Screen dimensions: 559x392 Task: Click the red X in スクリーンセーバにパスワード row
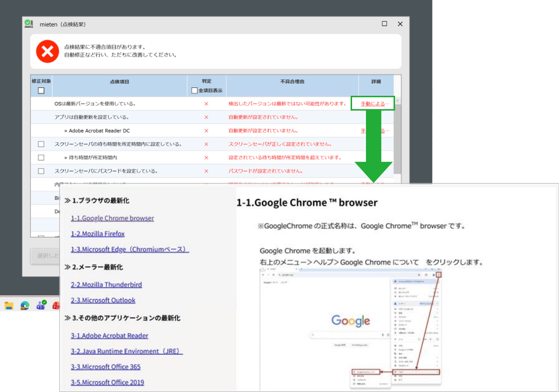pyautogui.click(x=206, y=171)
